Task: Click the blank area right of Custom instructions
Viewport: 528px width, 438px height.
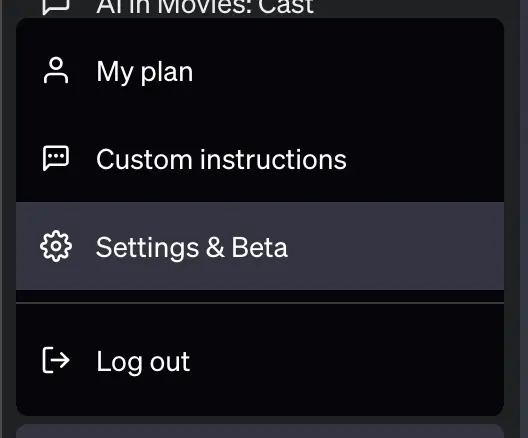Action: [x=425, y=159]
